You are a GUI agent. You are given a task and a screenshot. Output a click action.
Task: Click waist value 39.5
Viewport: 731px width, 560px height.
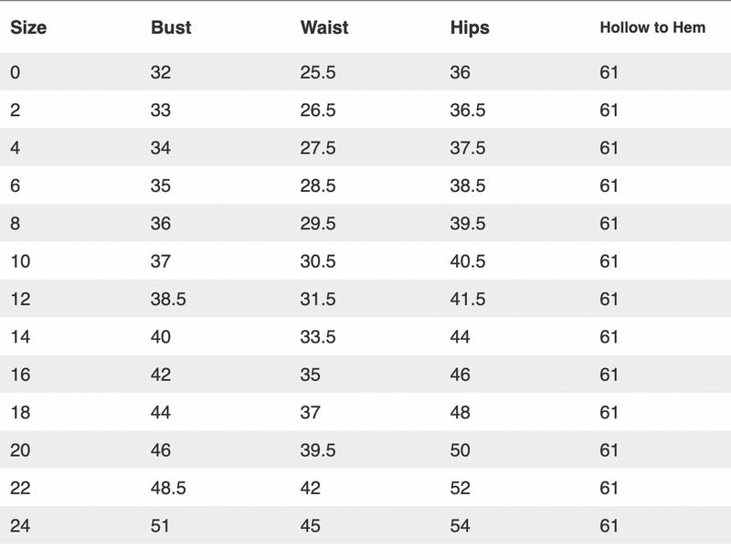pos(318,450)
